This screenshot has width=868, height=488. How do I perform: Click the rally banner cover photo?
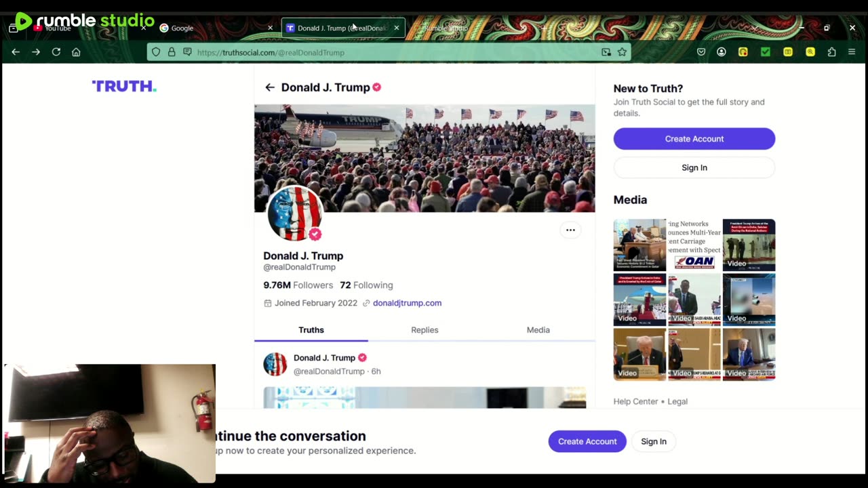pos(425,158)
